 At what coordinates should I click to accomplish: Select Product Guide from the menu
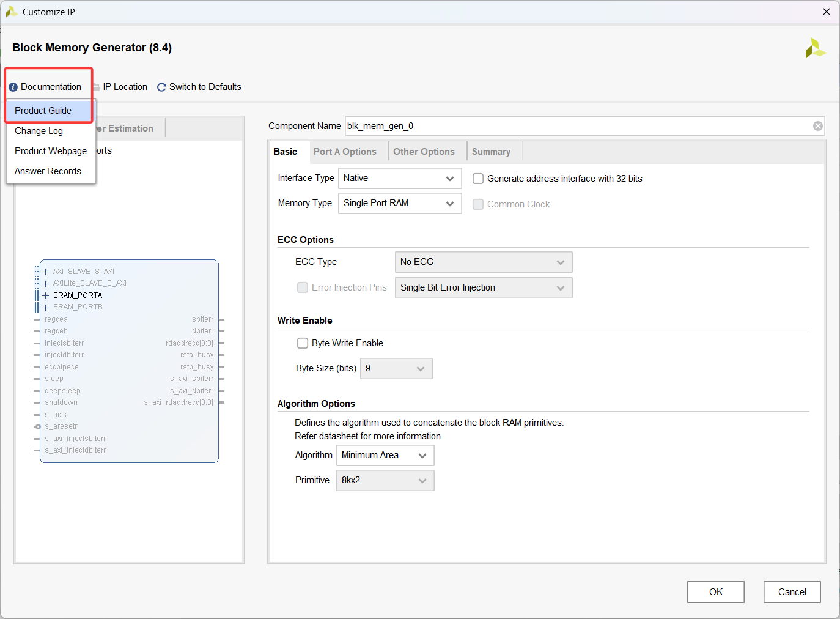[x=49, y=111]
